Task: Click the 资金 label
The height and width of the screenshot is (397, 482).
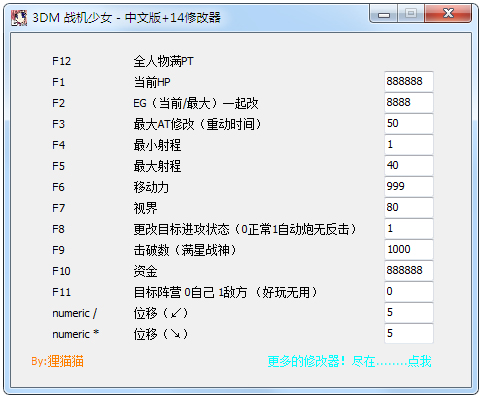Action: tap(145, 271)
